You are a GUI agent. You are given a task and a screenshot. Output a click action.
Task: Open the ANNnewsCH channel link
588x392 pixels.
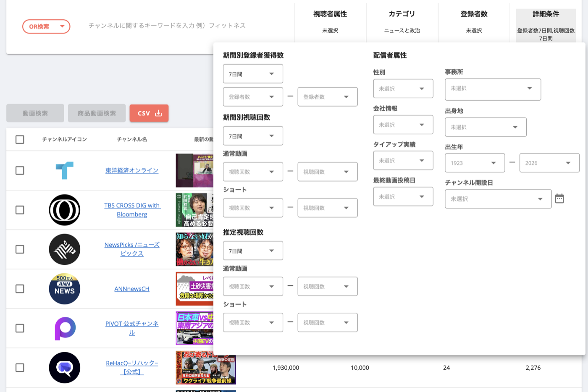[x=132, y=289]
